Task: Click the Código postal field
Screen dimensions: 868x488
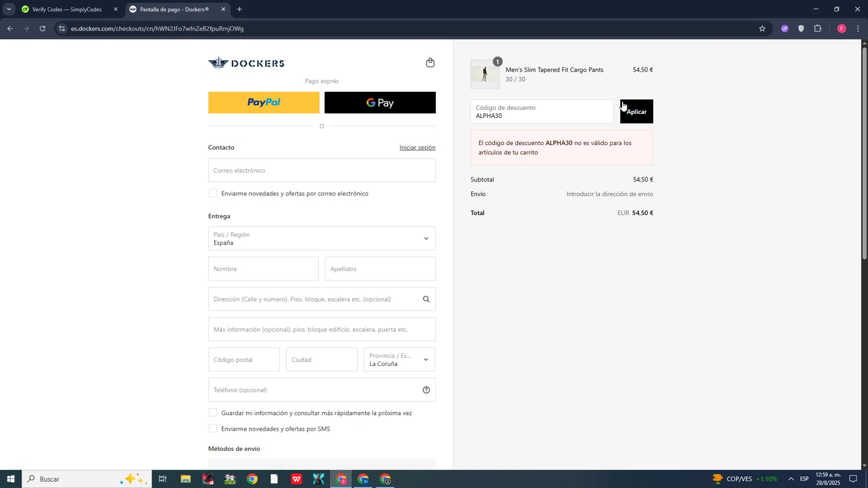Action: (x=244, y=360)
